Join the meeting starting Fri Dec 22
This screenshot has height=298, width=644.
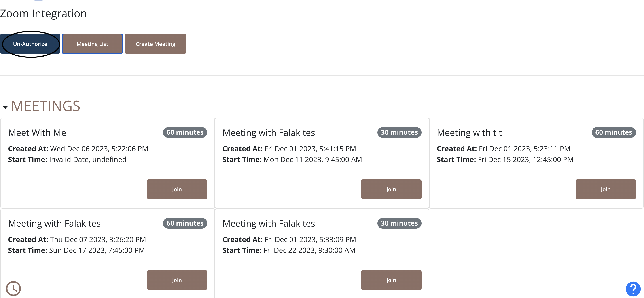pyautogui.click(x=391, y=280)
